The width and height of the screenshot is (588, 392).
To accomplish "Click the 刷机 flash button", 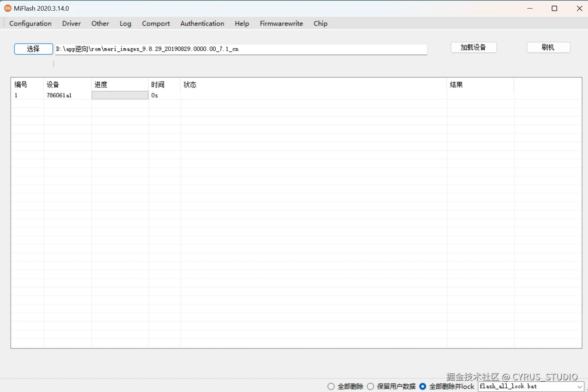I will 549,47.
